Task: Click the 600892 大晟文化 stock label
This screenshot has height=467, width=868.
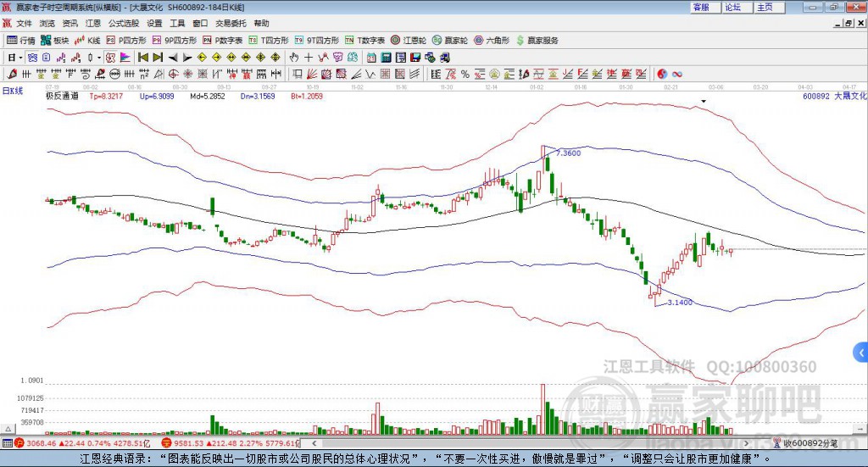Action: [x=835, y=96]
